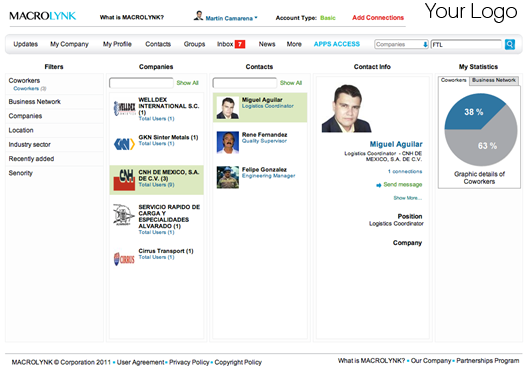The width and height of the screenshot is (528, 381).
Task: Click the Cirrus Transport (1) company name
Action: [166, 251]
